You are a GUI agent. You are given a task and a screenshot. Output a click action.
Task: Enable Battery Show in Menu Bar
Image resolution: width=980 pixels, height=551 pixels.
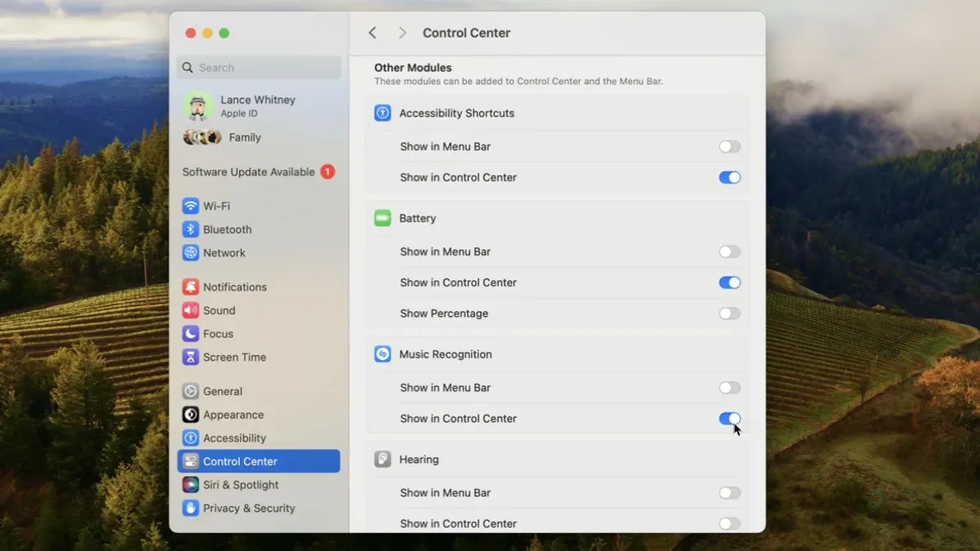pos(729,252)
